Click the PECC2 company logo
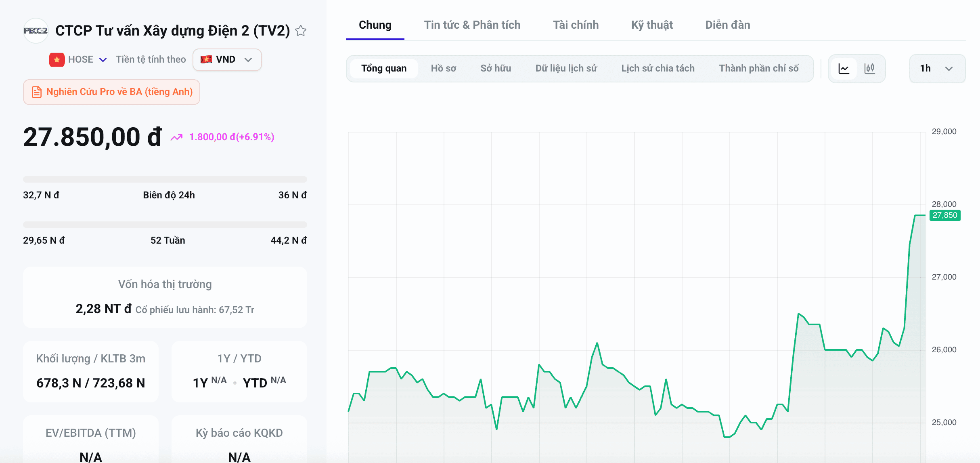The image size is (980, 463). pyautogui.click(x=36, y=31)
